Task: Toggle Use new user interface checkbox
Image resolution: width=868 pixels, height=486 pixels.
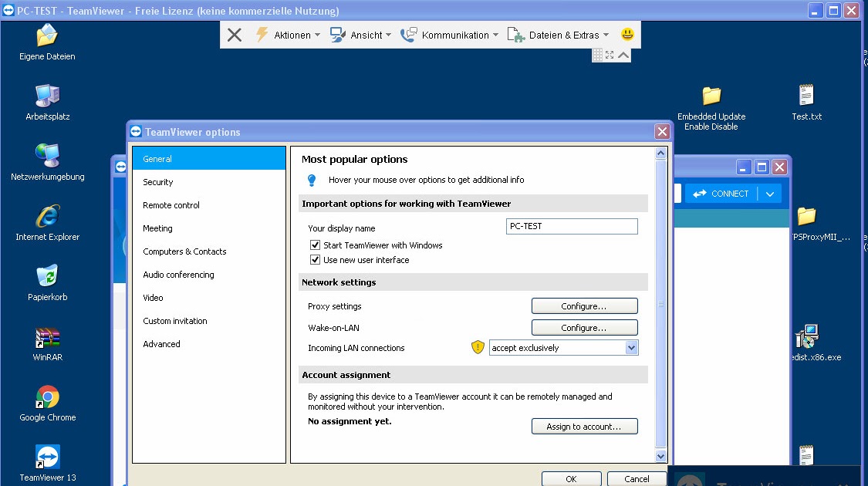Action: click(315, 260)
